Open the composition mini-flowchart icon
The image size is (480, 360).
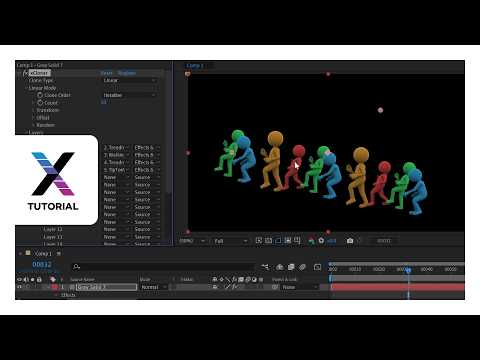[x=265, y=267]
